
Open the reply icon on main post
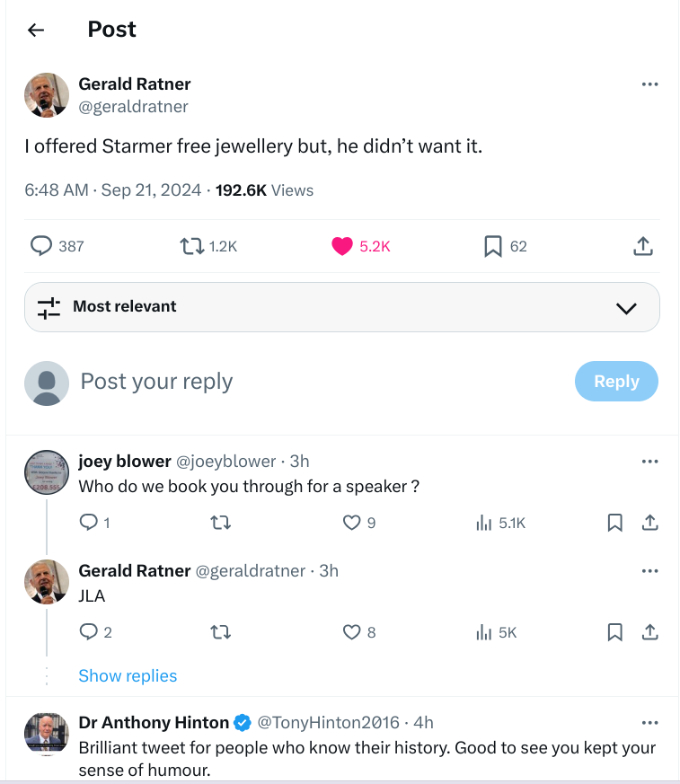coord(41,246)
